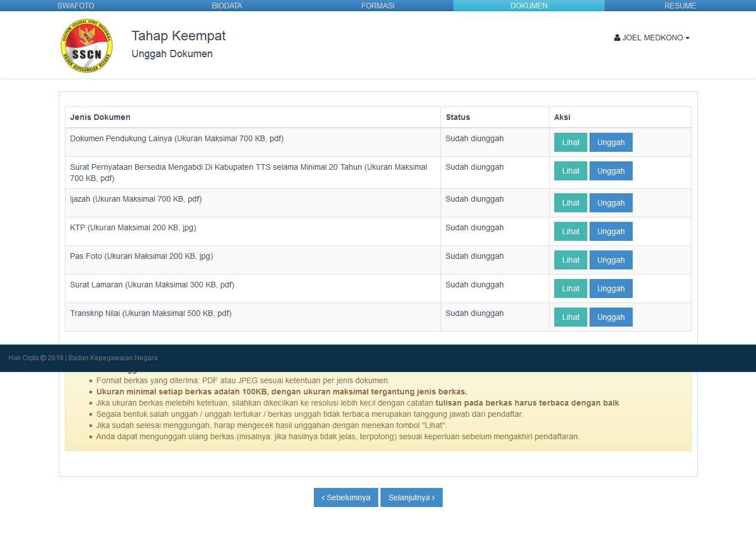View the Surat Pernyataan document

point(571,171)
